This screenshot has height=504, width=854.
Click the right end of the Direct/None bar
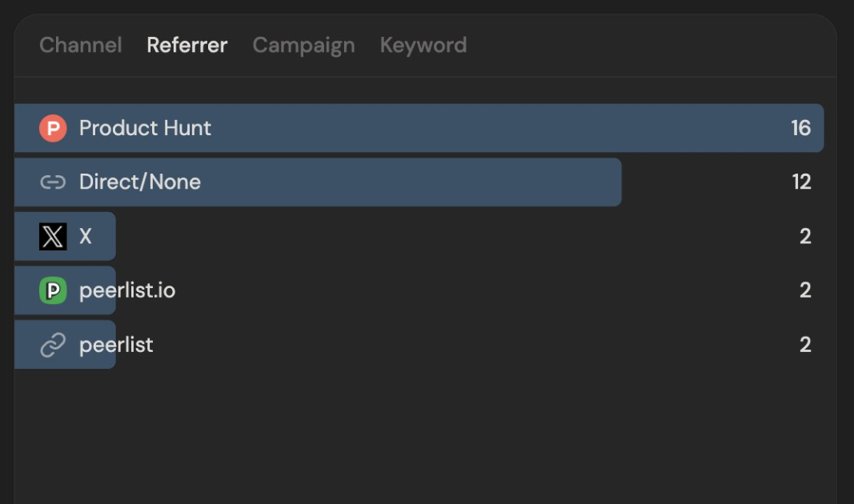coord(613,182)
